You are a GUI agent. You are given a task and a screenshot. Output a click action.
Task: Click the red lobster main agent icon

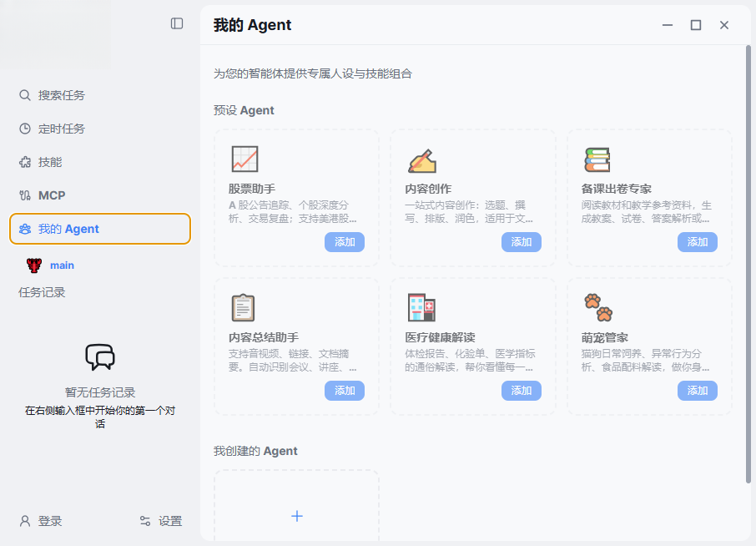coord(34,265)
